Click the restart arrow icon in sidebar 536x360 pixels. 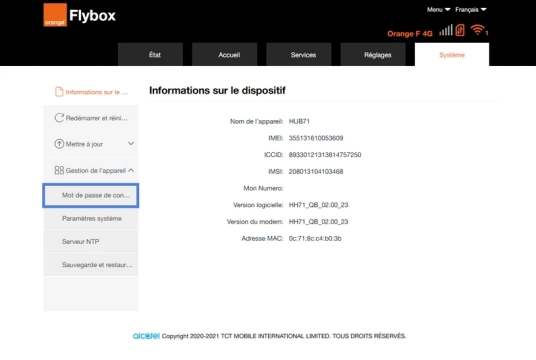(59, 118)
